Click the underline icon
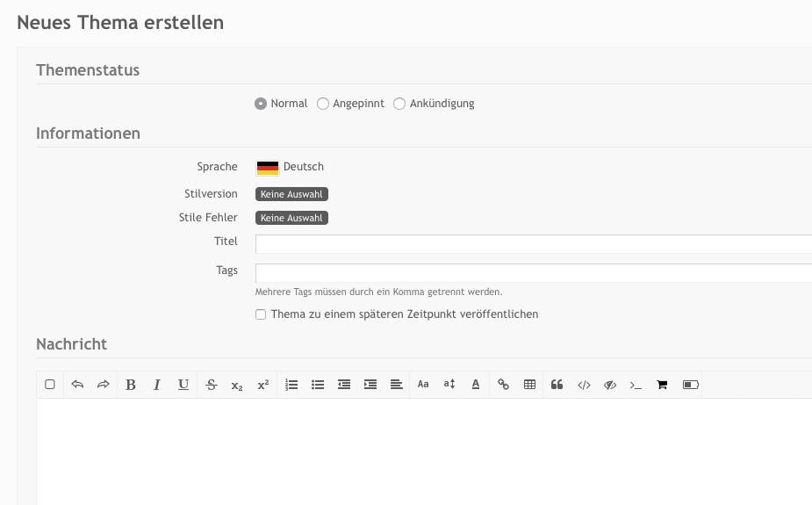Screen dimensions: 812x505 pos(183,385)
